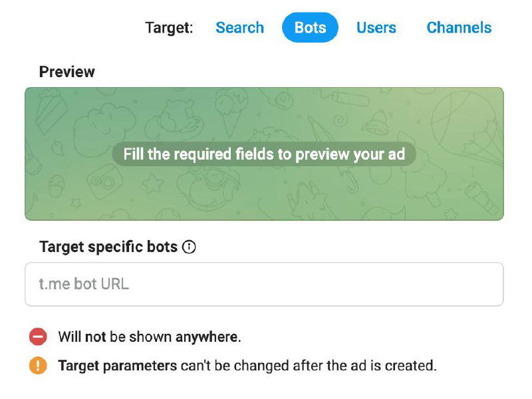Click the Preview heading
This screenshot has height=399, width=532.
click(66, 72)
